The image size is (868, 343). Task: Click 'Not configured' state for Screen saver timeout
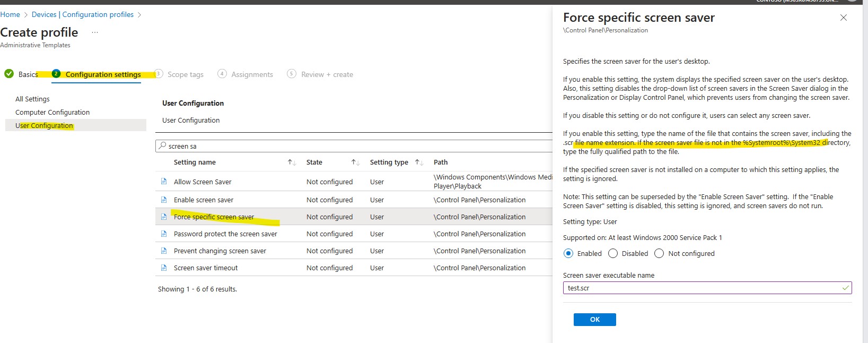(329, 268)
